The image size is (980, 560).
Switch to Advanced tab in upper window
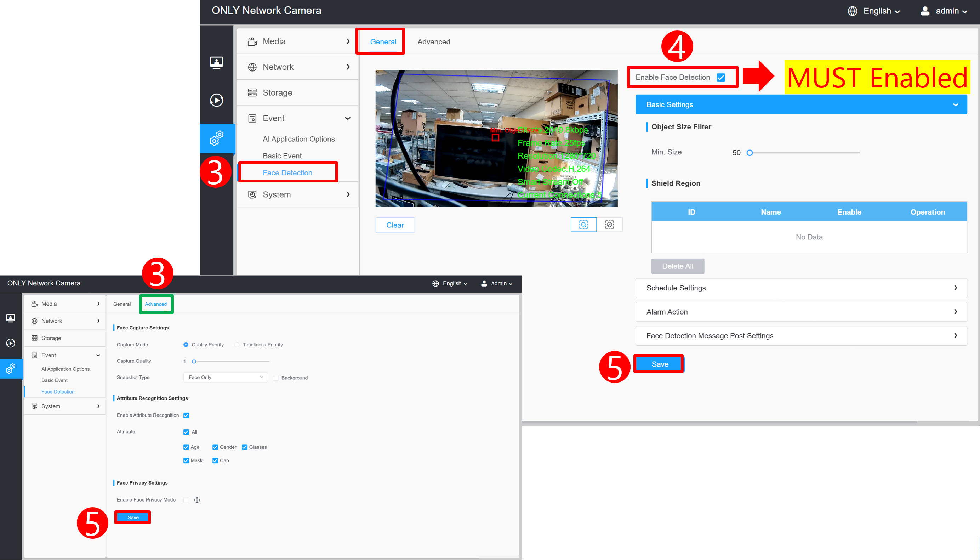coord(433,41)
